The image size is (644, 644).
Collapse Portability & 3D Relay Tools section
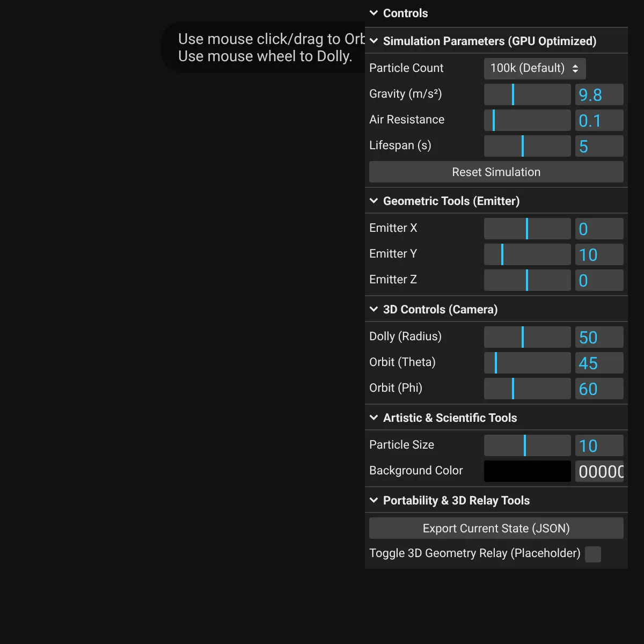click(x=374, y=501)
